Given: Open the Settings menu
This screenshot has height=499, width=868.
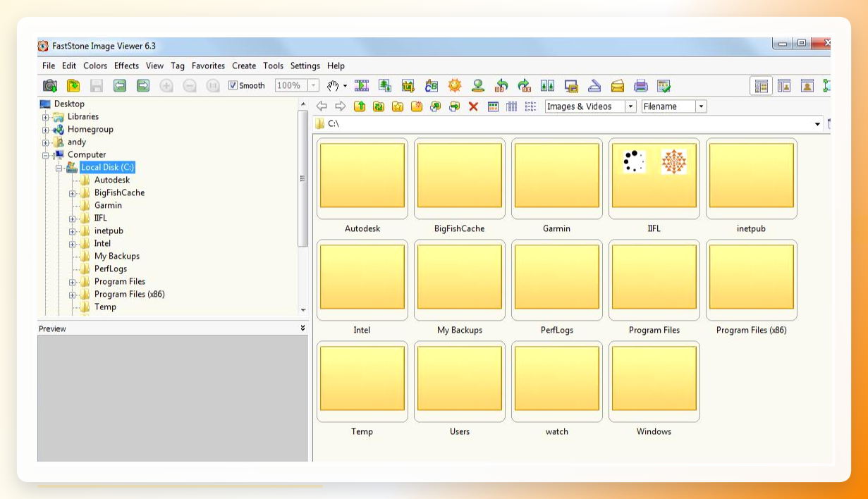Looking at the screenshot, I should click(305, 66).
